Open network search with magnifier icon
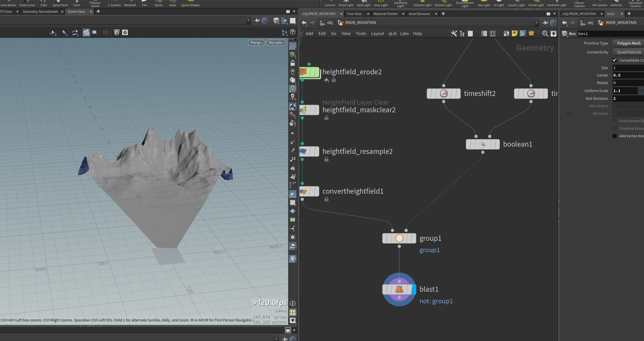Viewport: 644px width, 341px height. [x=545, y=33]
